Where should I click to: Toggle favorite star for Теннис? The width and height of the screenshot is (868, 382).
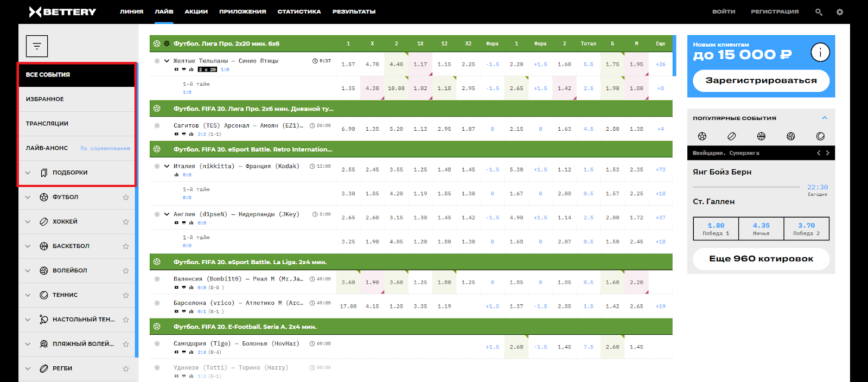point(126,295)
